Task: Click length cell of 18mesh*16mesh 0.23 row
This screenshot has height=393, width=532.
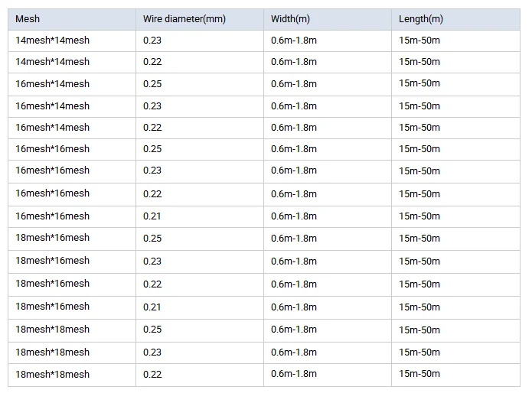Action: pos(419,261)
